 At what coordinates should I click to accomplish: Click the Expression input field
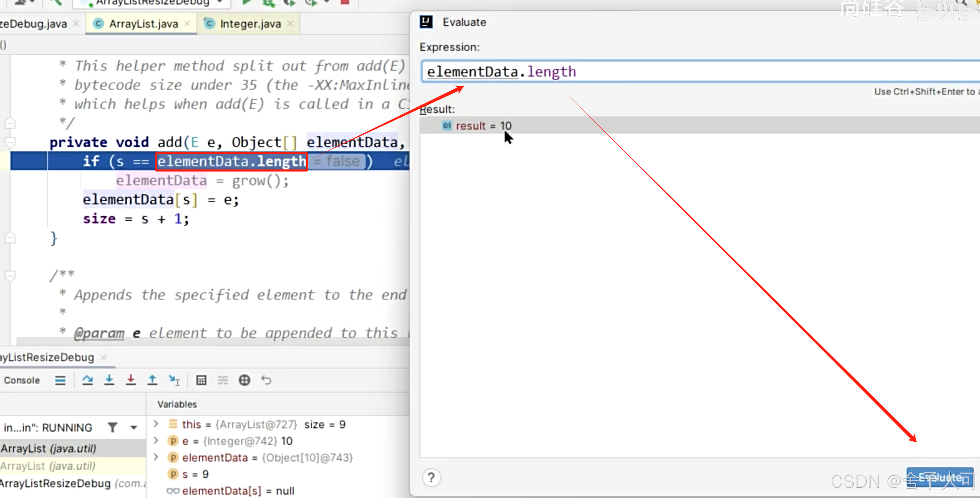pos(685,72)
